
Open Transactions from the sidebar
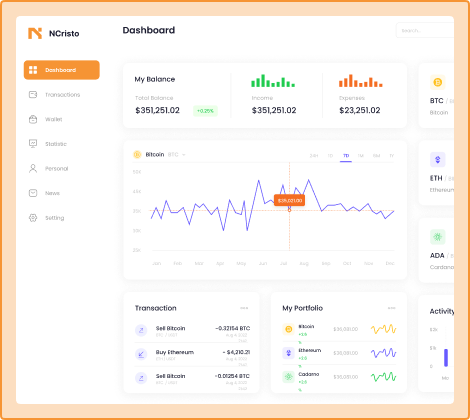(55, 95)
